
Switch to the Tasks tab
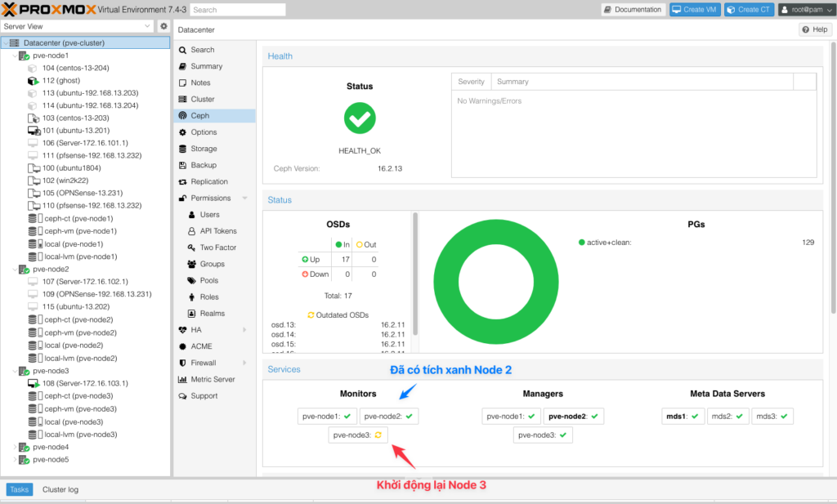tap(20, 489)
